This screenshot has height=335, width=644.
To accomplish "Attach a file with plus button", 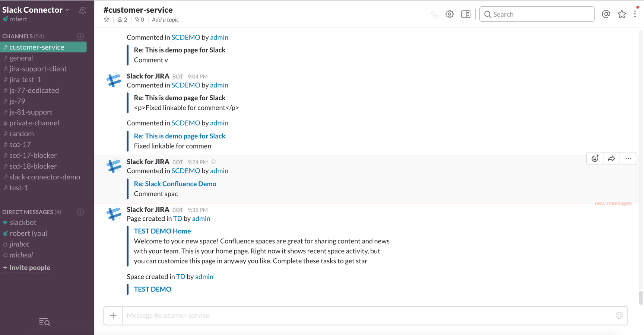I will [113, 316].
